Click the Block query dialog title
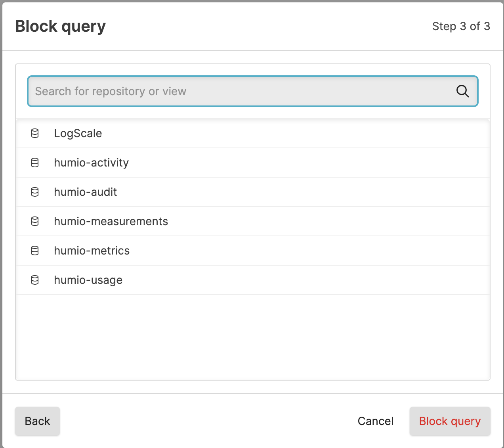504x448 pixels. tap(60, 26)
